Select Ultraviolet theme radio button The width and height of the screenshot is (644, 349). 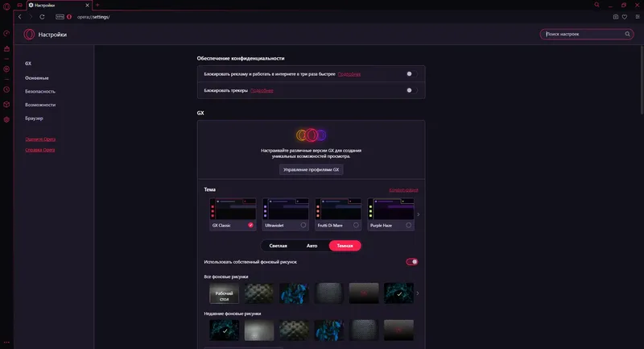pos(303,225)
